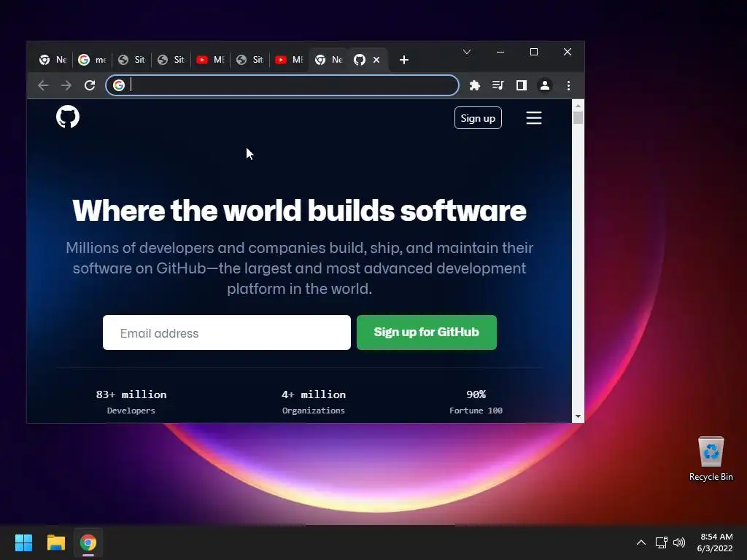The height and width of the screenshot is (560, 747).
Task: Click the Sign up button in the header
Action: (478, 118)
